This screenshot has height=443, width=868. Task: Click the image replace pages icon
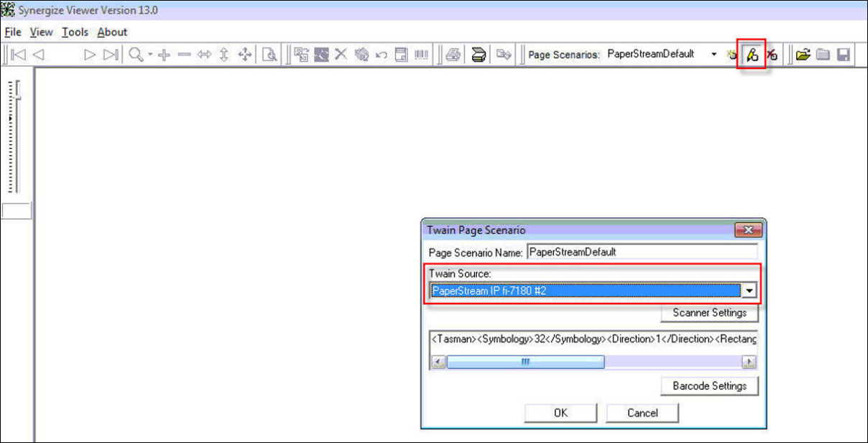[x=302, y=55]
